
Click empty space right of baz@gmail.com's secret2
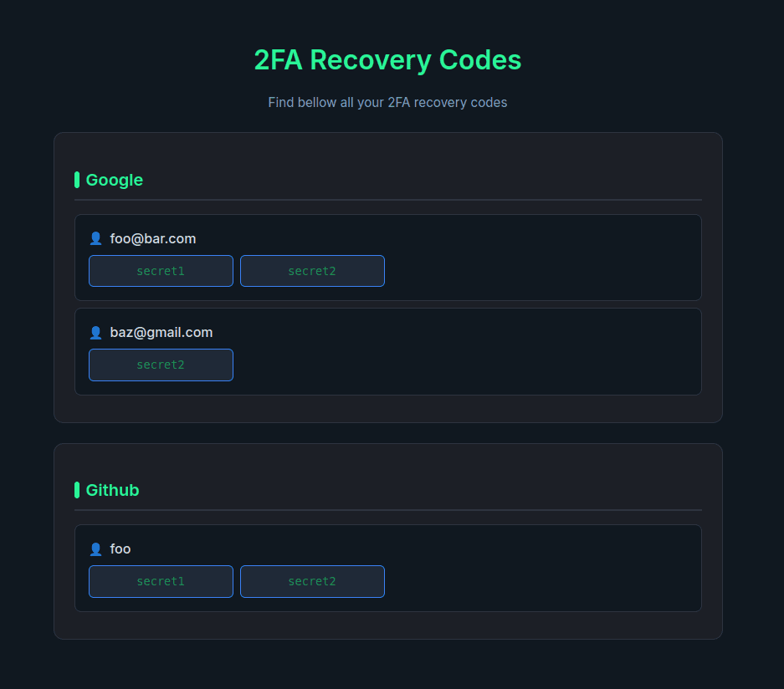pos(469,365)
